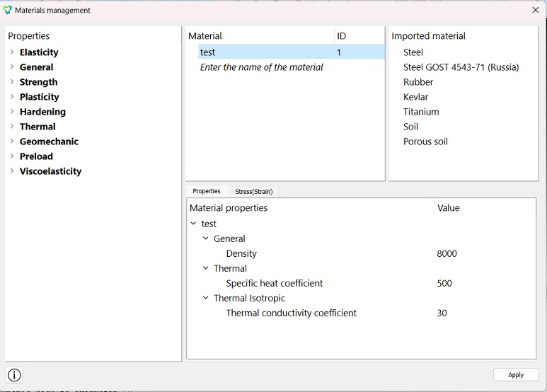
Task: Expand the Geomechanic properties group
Action: point(12,142)
